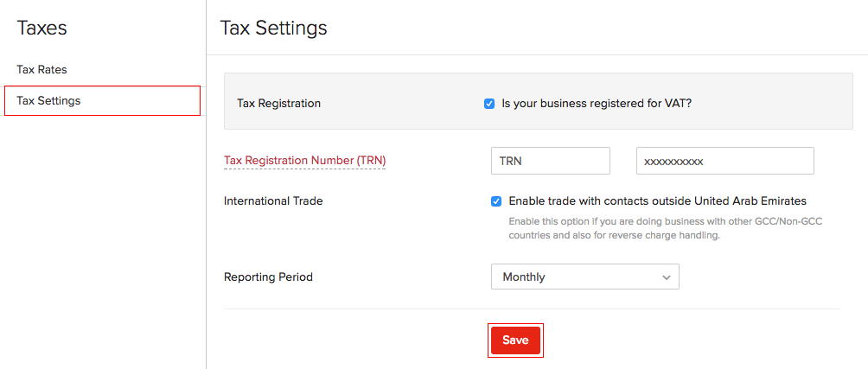This screenshot has height=369, width=868.
Task: Click the GCC/Non-GCC help text
Action: coord(665,228)
